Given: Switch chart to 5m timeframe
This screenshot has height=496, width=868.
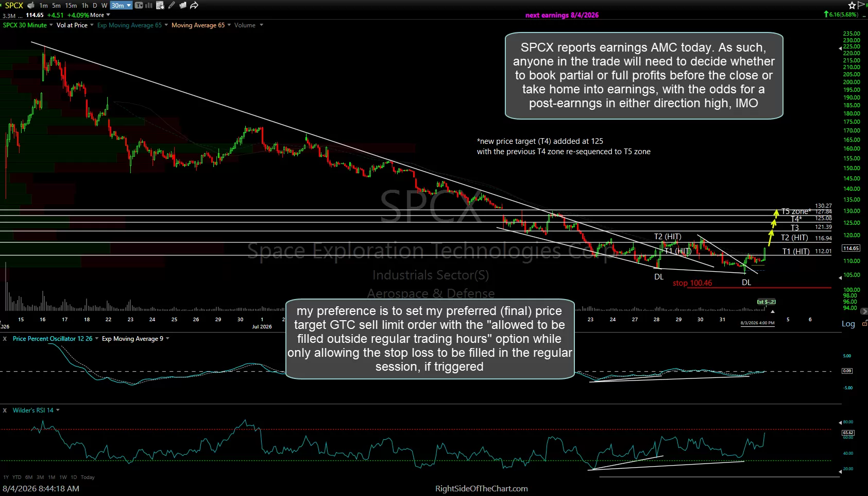Looking at the screenshot, I should pos(56,6).
